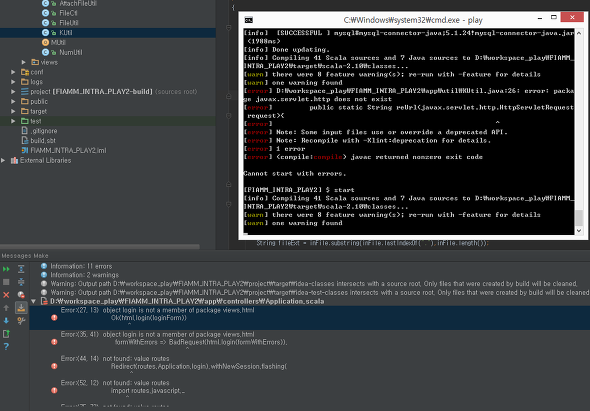Viewport: 590px width, 411px height.
Task: Click class icon beside AttachFileUtil
Action: [x=46, y=3]
